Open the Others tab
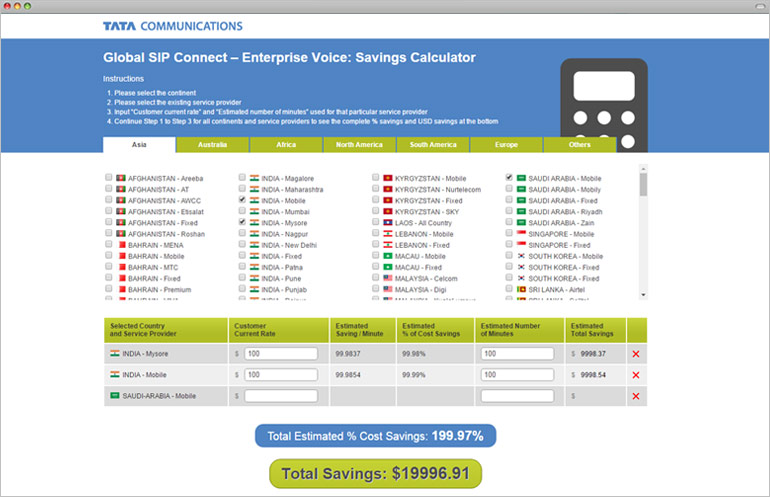The width and height of the screenshot is (770, 497). pyautogui.click(x=580, y=145)
